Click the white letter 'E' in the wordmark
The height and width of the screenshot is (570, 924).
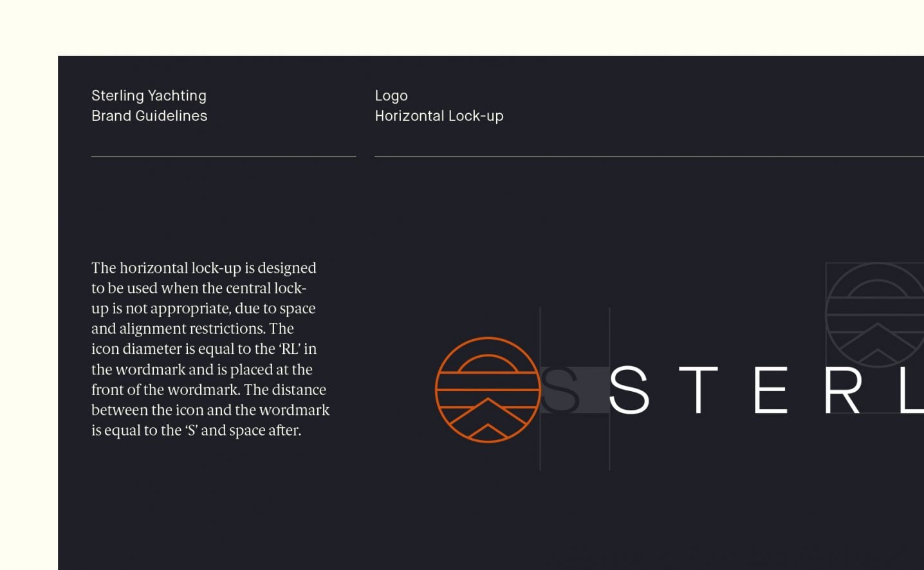[x=770, y=390]
